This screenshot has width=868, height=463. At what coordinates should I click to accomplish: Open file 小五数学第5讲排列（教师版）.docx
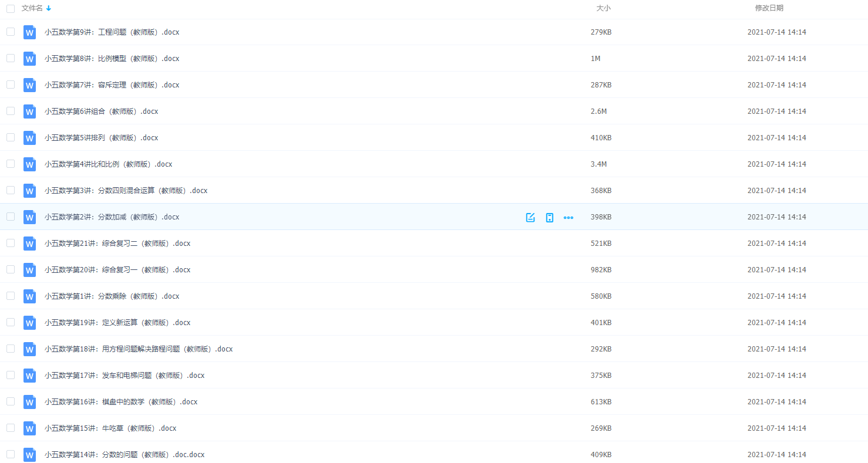point(101,138)
